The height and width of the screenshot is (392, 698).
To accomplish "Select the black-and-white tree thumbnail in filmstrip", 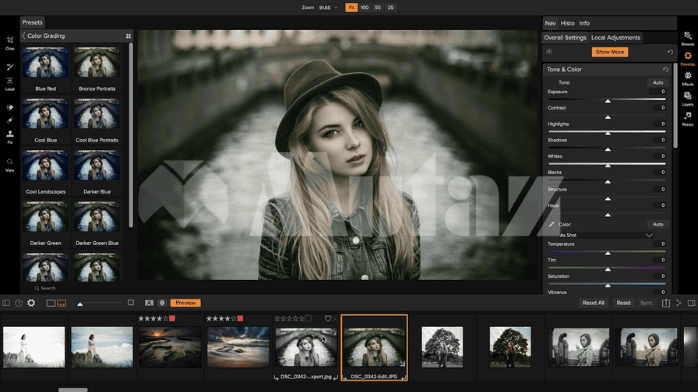I will click(442, 347).
